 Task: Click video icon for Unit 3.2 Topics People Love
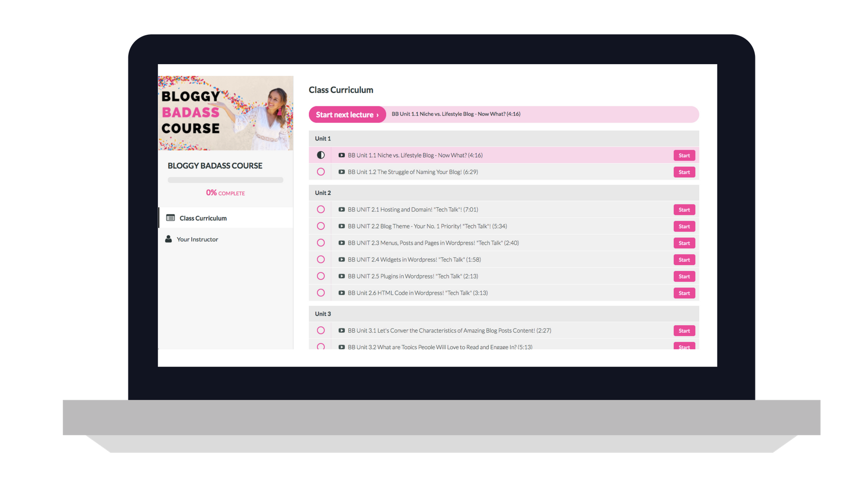pyautogui.click(x=342, y=347)
